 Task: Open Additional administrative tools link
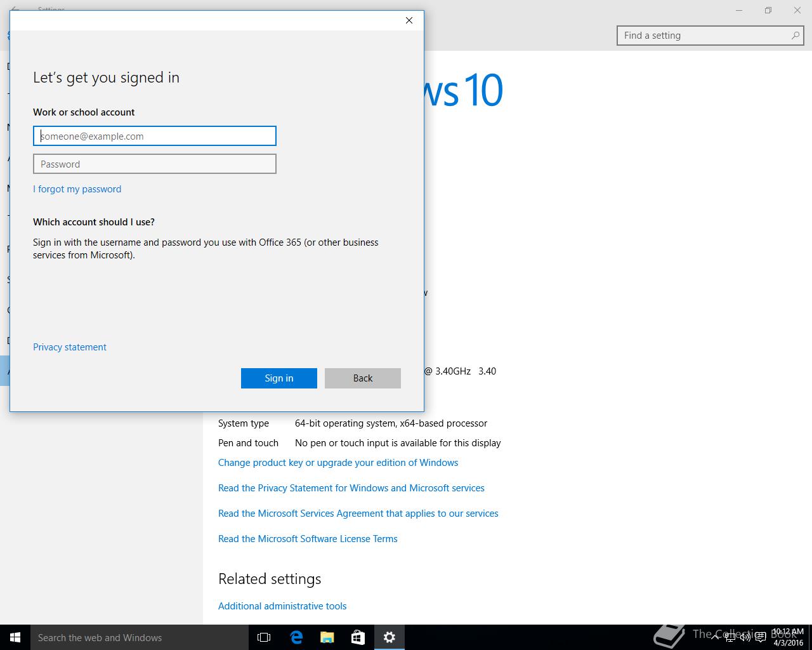[x=282, y=606]
